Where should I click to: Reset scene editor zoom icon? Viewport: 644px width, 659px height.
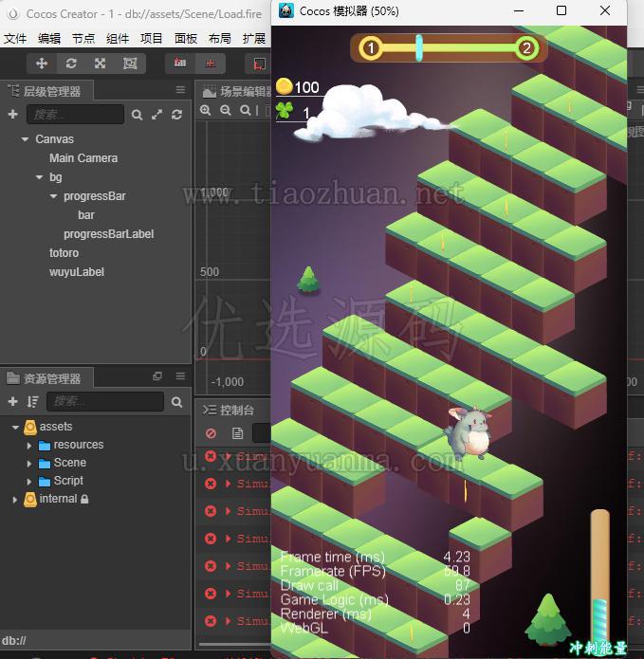click(245, 111)
